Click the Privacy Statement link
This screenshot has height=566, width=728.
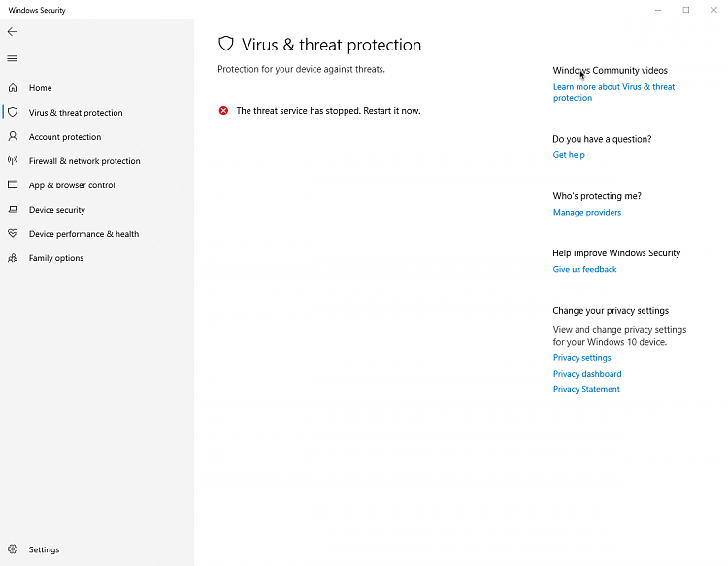point(586,389)
